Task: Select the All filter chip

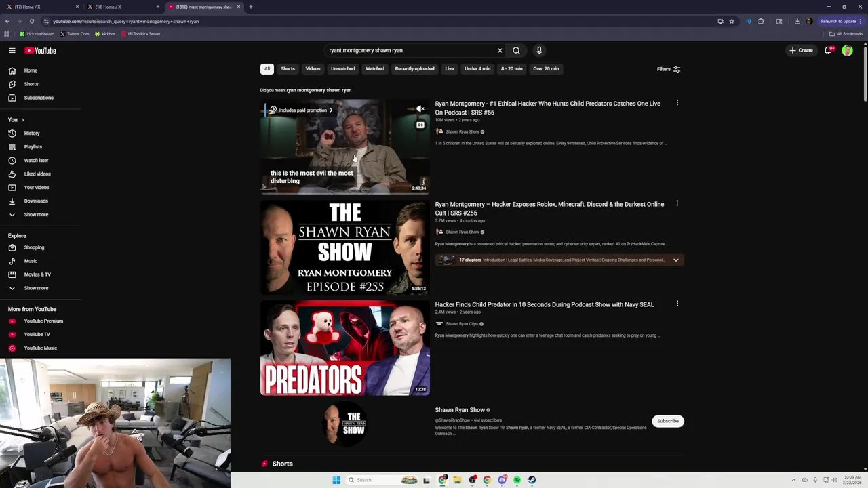Action: click(267, 68)
